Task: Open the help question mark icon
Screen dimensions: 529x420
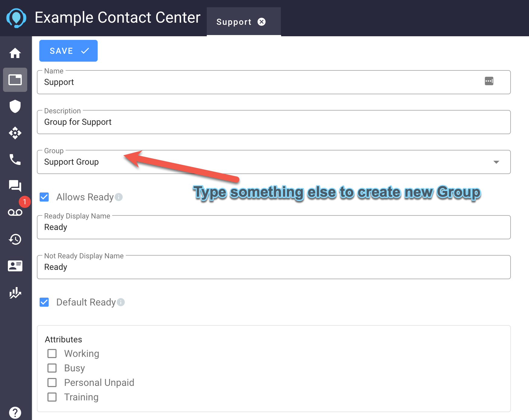Action: [15, 412]
